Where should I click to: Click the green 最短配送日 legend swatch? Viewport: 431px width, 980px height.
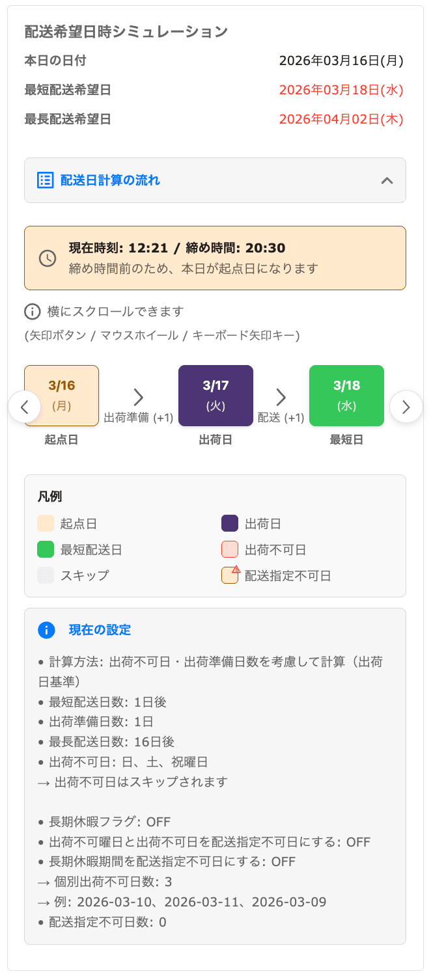pos(46,550)
